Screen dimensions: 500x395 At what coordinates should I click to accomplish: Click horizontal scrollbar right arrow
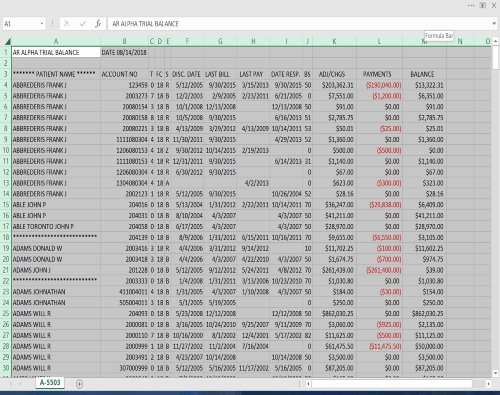click(x=488, y=384)
